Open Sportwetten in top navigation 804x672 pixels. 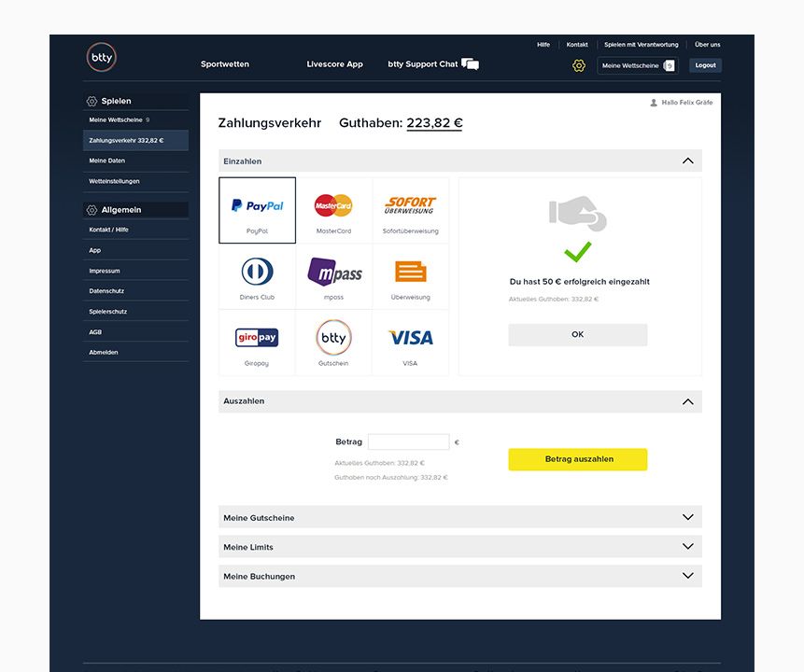[x=225, y=64]
